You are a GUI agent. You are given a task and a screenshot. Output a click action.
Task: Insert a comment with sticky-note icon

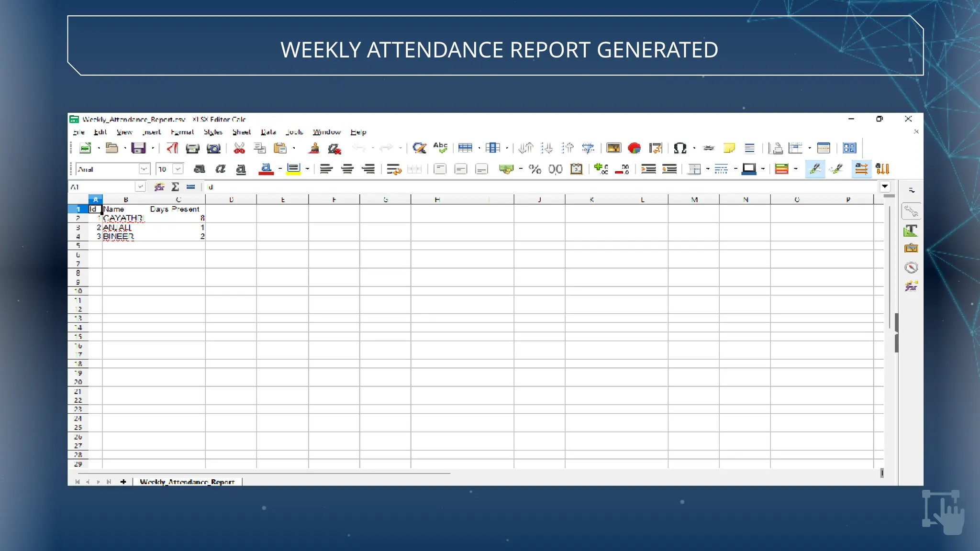(729, 148)
